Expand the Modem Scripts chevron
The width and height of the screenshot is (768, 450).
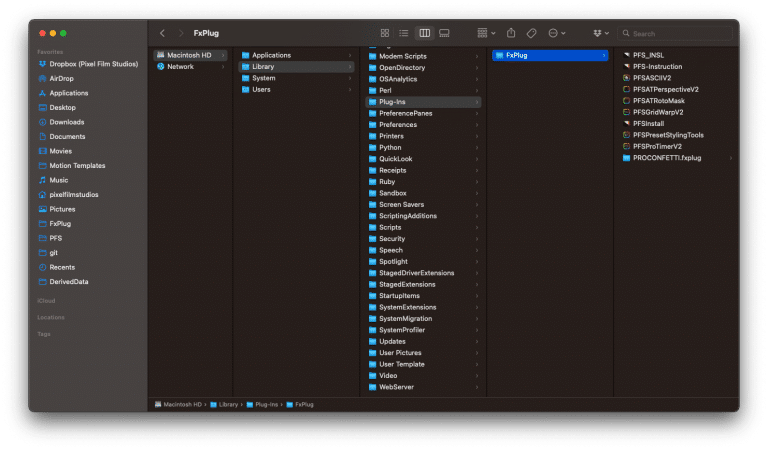pyautogui.click(x=477, y=56)
